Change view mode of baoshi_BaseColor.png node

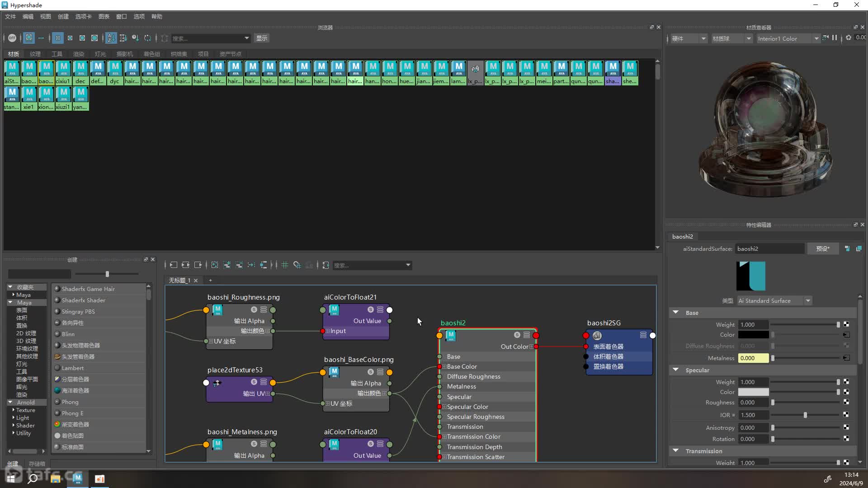point(380,372)
